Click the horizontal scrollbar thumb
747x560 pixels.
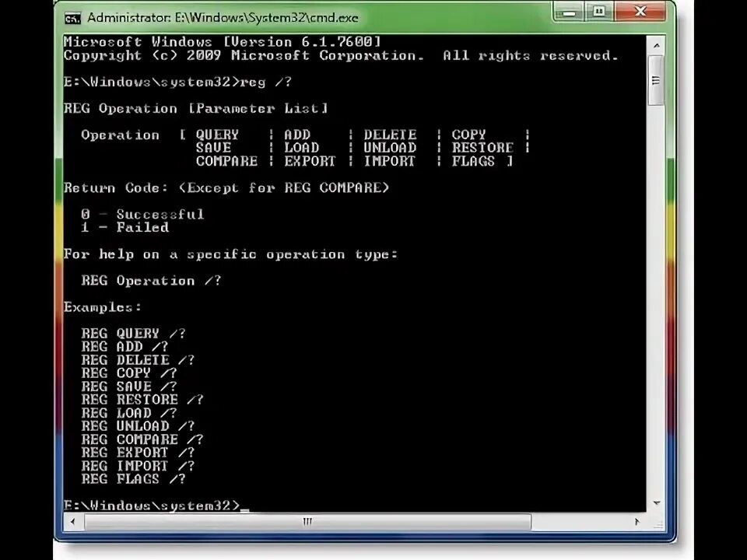click(x=307, y=522)
